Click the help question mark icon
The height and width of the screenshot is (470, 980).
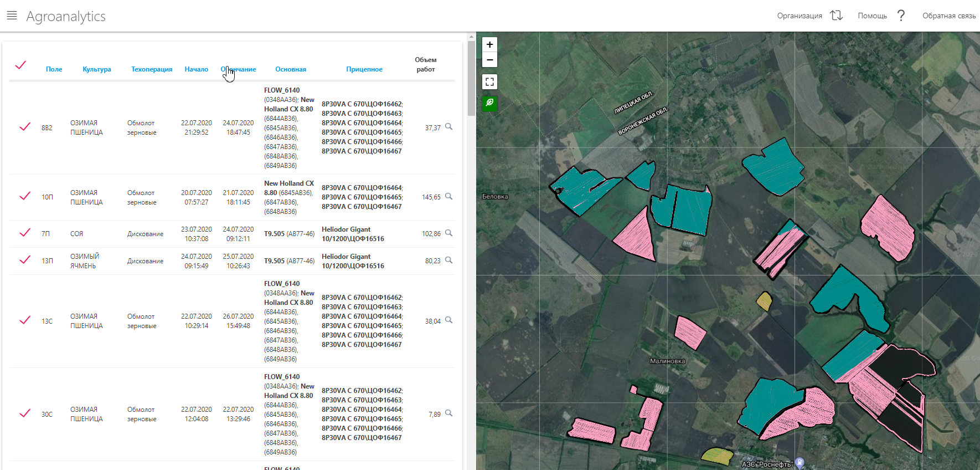click(901, 16)
